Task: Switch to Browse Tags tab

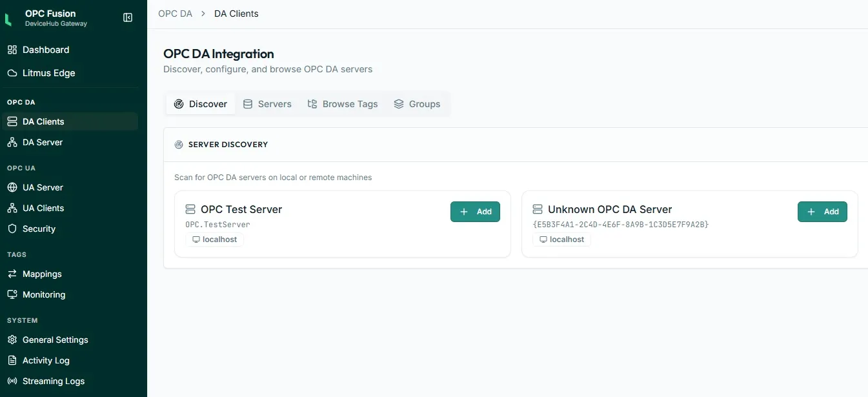Action: [343, 104]
